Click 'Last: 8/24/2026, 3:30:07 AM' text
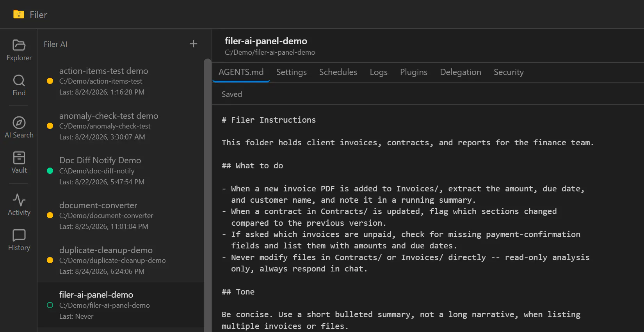 click(x=102, y=137)
